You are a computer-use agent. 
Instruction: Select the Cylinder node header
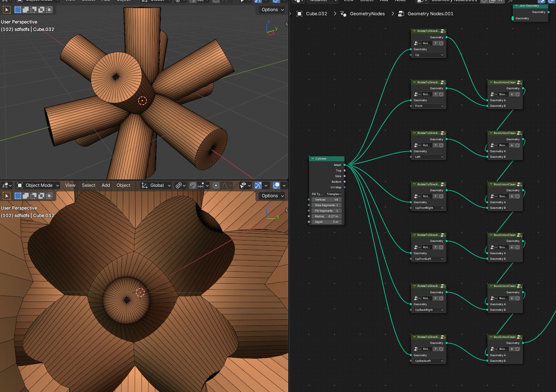324,158
